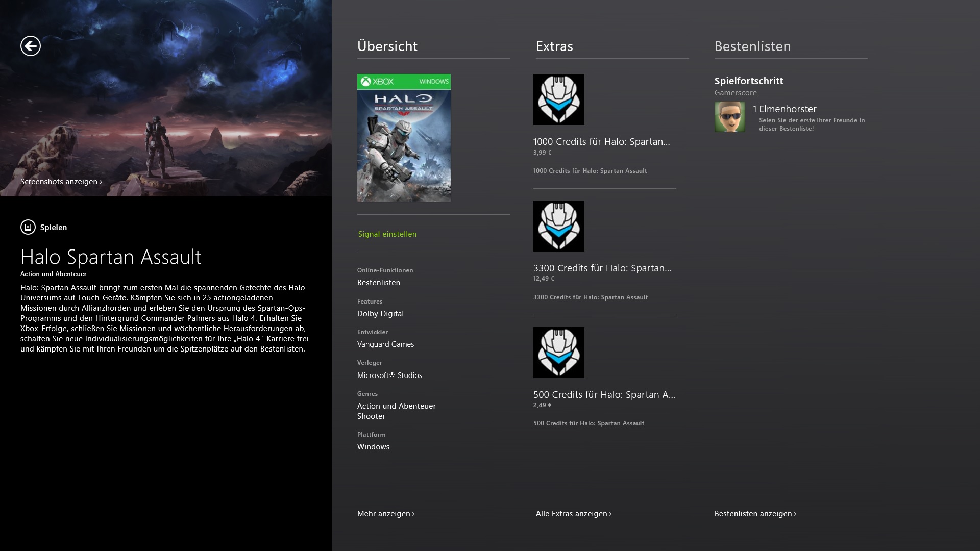
Task: Click Windows platform entry
Action: click(373, 447)
